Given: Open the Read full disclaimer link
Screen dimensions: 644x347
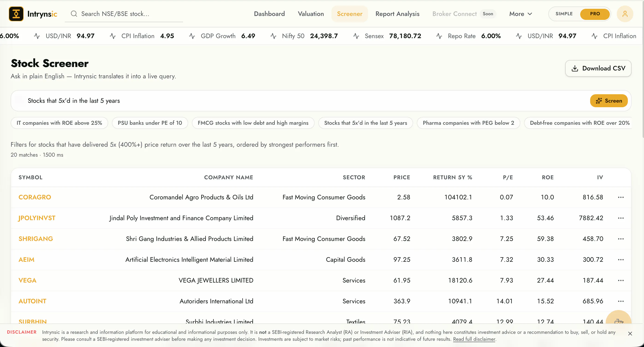Looking at the screenshot, I should click(x=474, y=339).
